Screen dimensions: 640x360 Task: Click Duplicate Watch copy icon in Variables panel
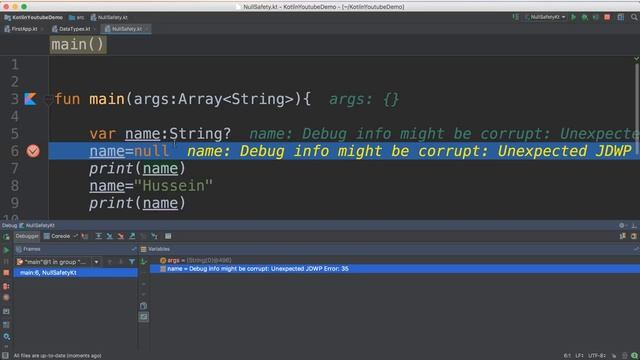pos(144,306)
